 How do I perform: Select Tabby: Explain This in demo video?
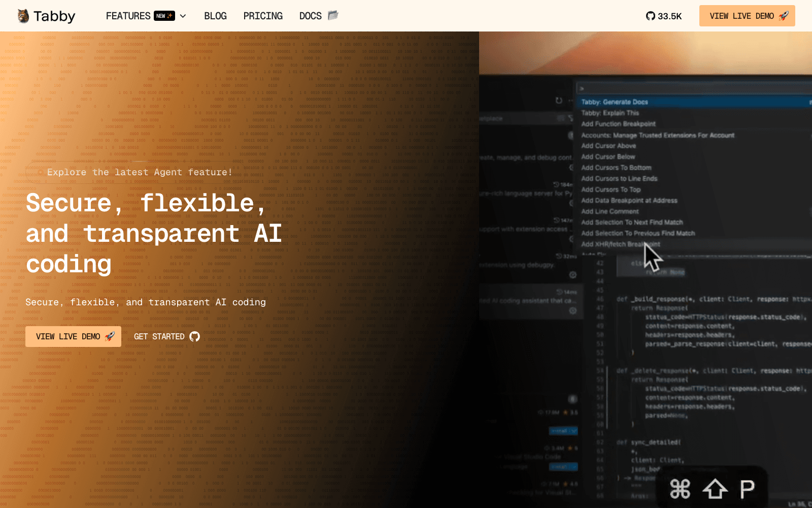pyautogui.click(x=610, y=113)
